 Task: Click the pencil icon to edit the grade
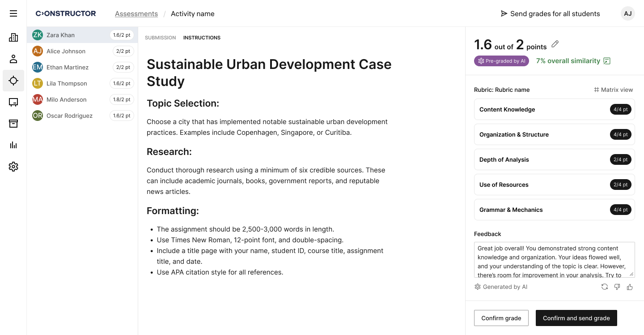pos(555,44)
